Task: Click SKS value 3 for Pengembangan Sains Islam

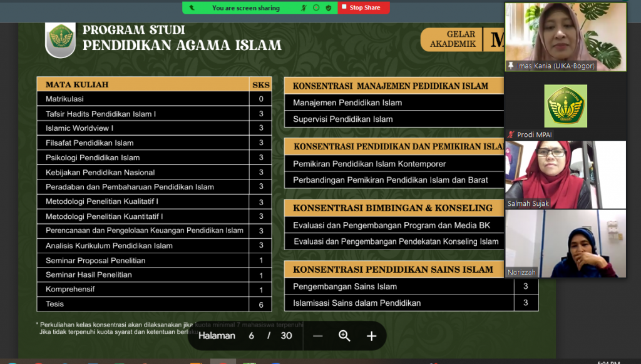Action: (526, 286)
